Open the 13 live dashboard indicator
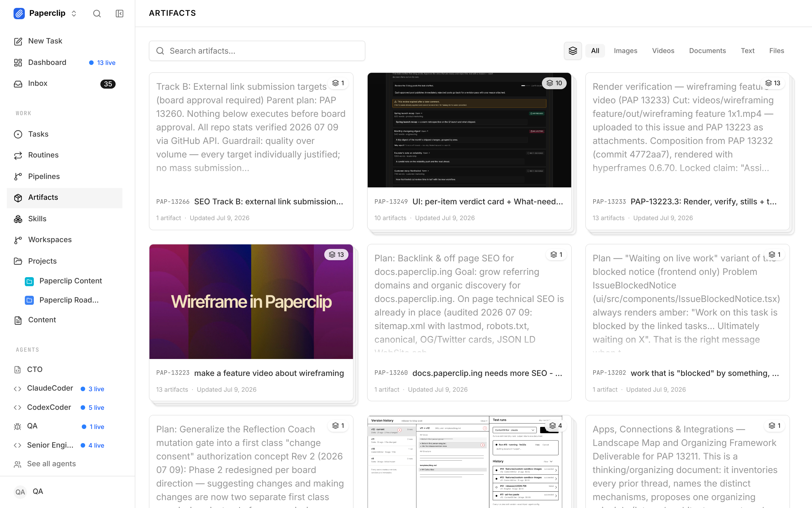 tap(102, 63)
